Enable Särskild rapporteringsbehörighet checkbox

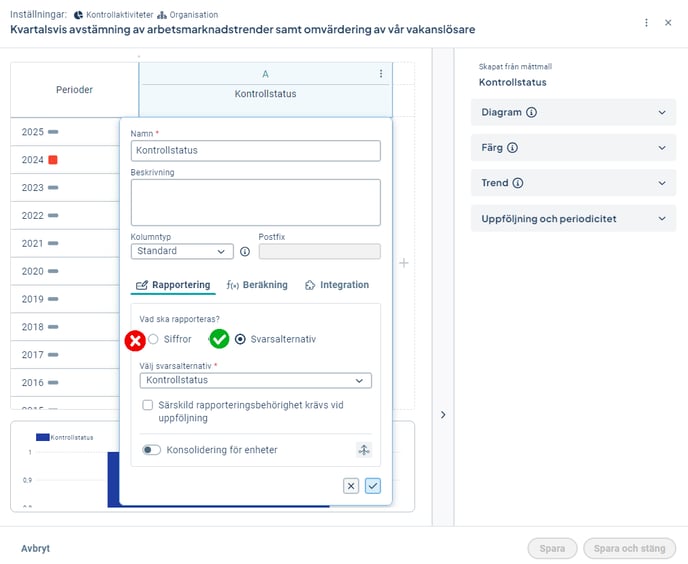148,405
